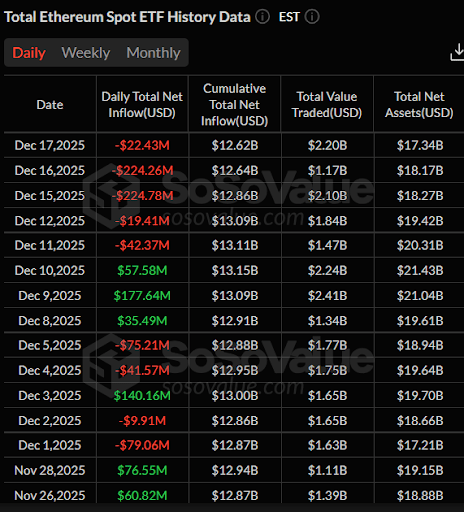The height and width of the screenshot is (512, 464).
Task: Select the Dec 16,2025 date cell
Action: pos(50,170)
